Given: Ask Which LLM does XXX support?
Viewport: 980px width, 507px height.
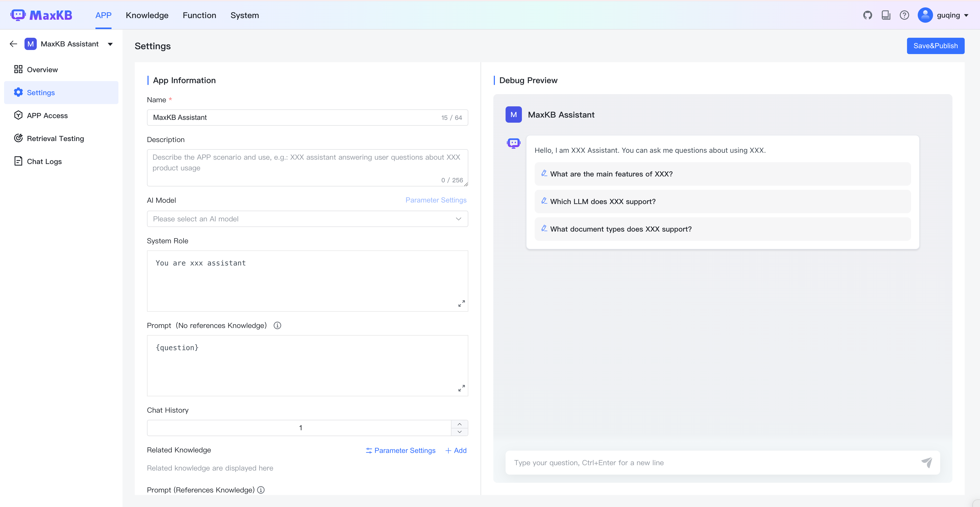Looking at the screenshot, I should click(722, 201).
